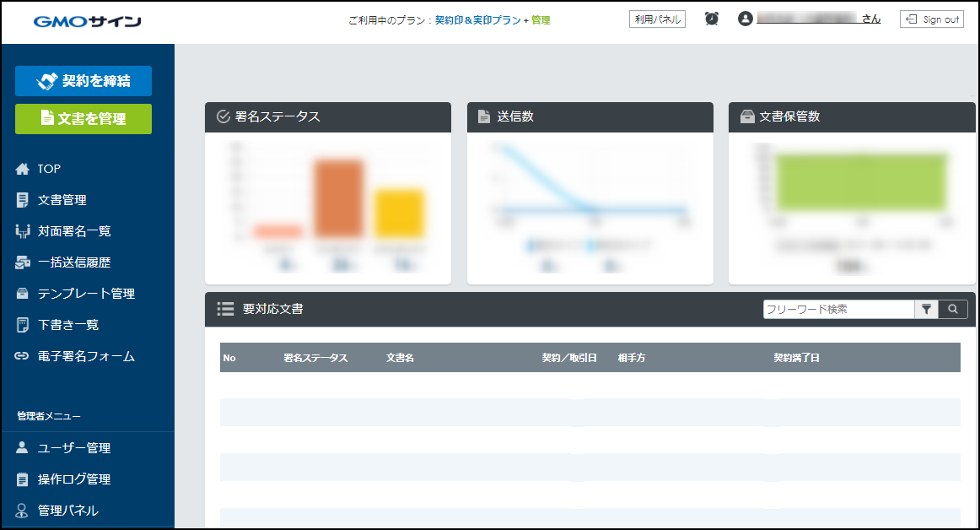
Task: Go to 対面署名一覧 menu item
Action: click(x=73, y=231)
